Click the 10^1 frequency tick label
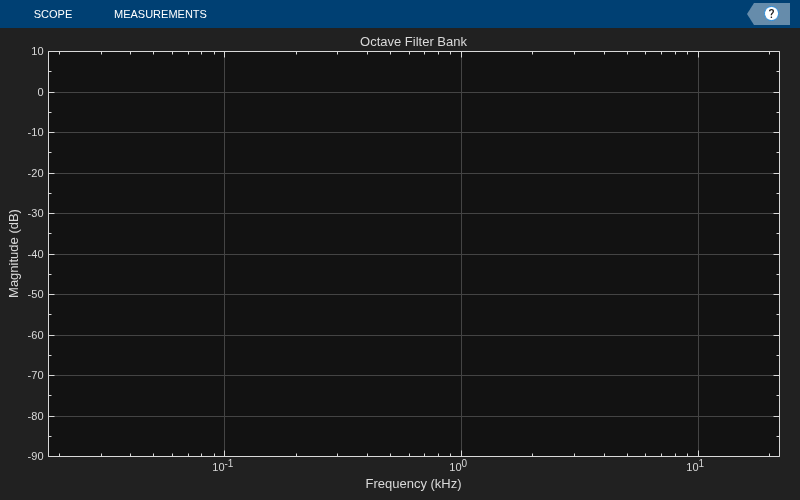This screenshot has width=800, height=500. tap(695, 466)
